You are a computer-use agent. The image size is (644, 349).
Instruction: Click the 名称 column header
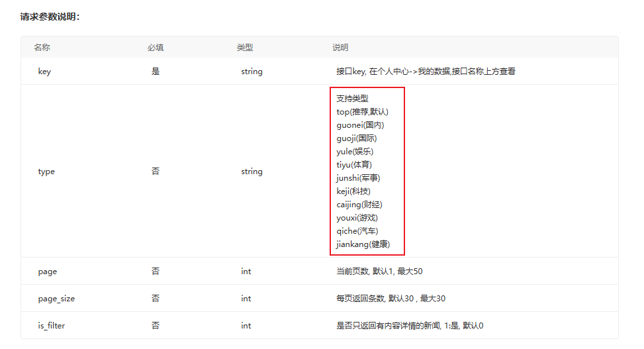(x=42, y=48)
